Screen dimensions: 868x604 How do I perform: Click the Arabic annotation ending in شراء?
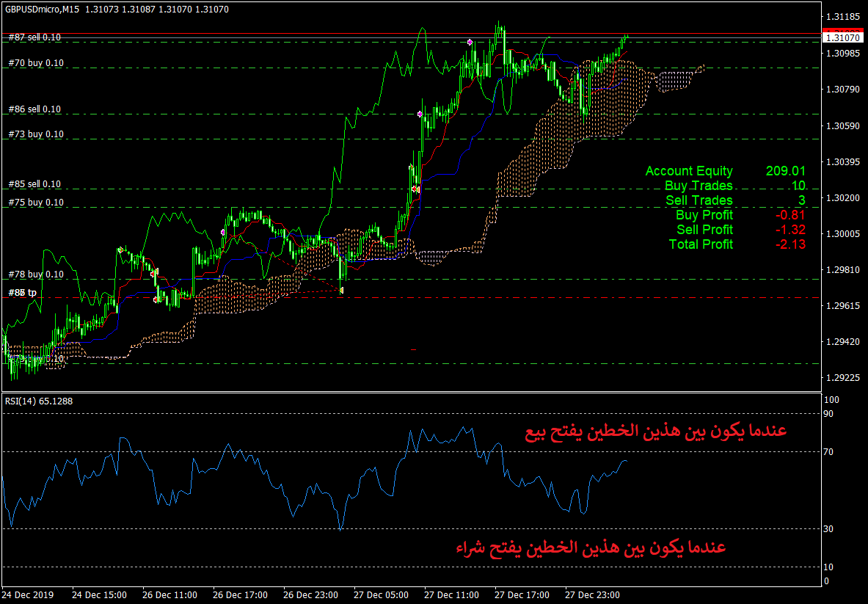click(591, 547)
